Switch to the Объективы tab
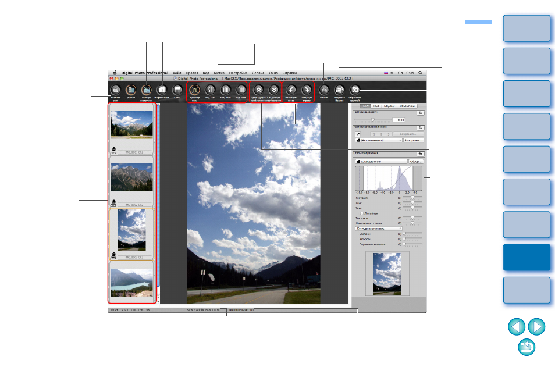Image resolution: width=555 pixels, height=392 pixels. point(407,106)
